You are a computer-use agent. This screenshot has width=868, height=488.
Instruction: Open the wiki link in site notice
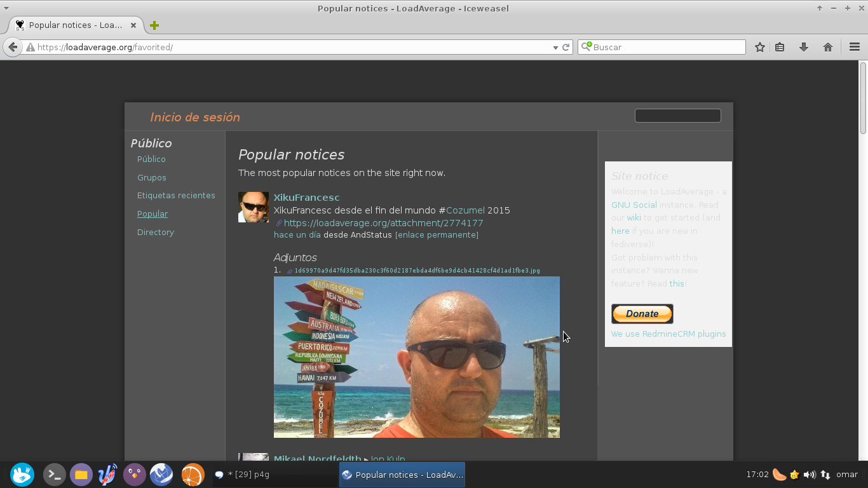[634, 218]
